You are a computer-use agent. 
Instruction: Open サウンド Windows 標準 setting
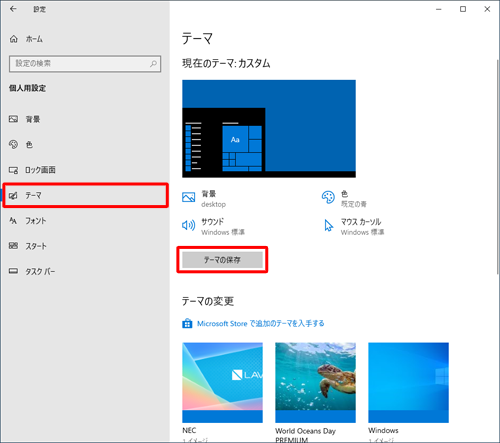point(213,227)
